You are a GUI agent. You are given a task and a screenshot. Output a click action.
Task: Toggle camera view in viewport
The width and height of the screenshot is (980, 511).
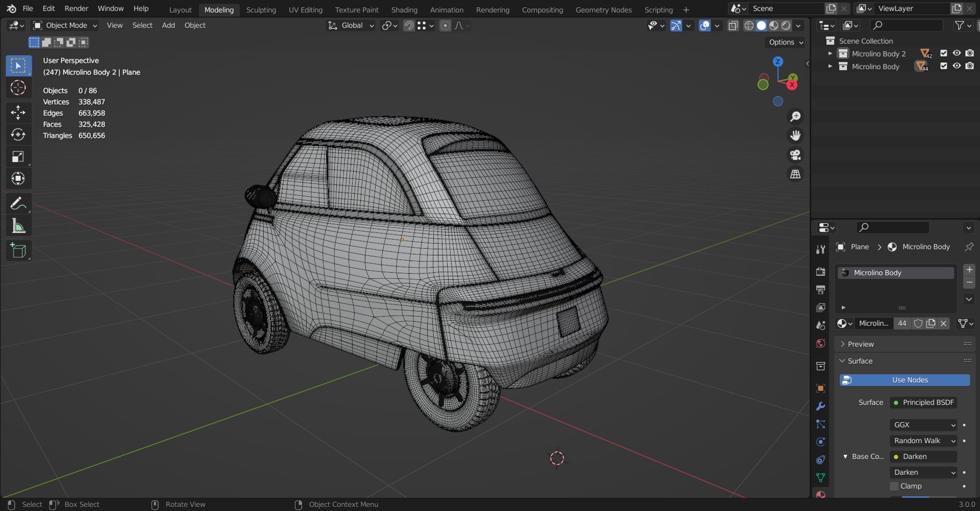click(x=795, y=155)
